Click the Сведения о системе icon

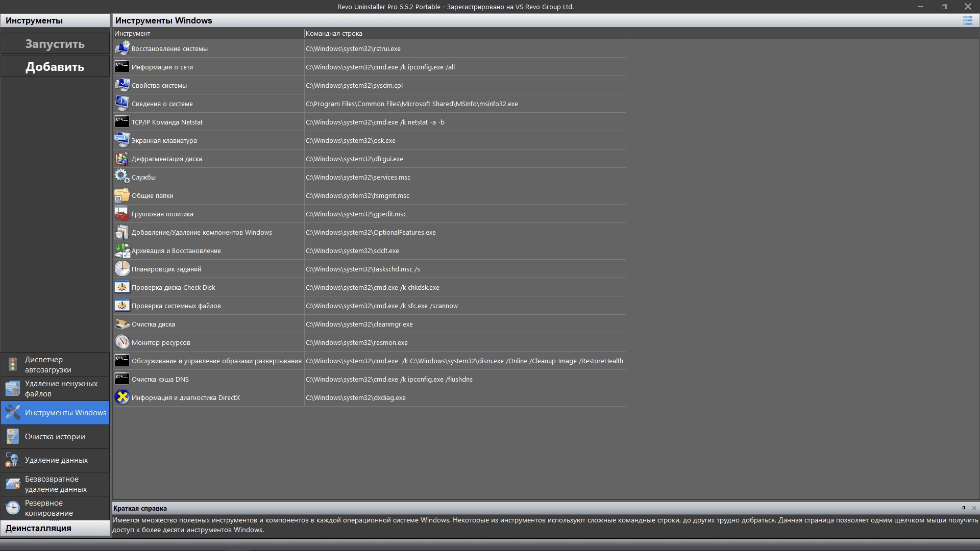[x=122, y=104]
